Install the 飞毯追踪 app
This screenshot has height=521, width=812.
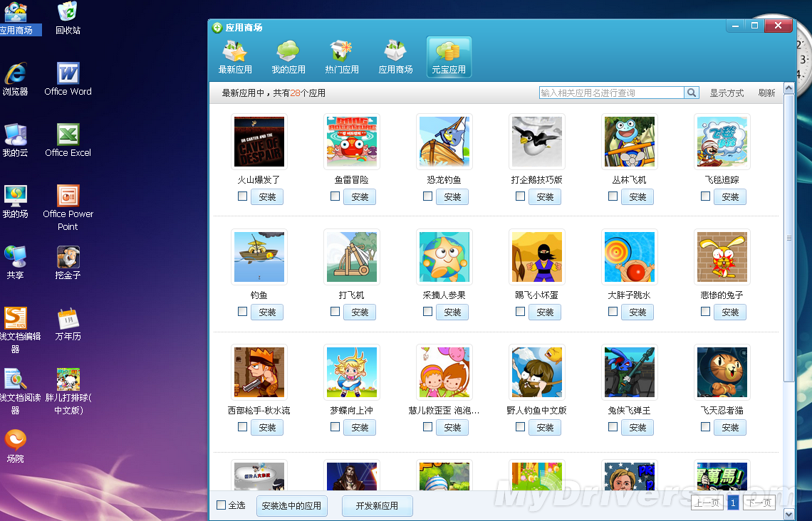pyautogui.click(x=730, y=197)
